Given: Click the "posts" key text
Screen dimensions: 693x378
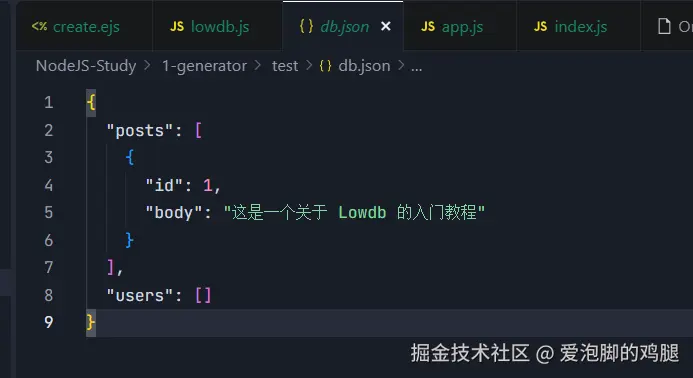Looking at the screenshot, I should click(140, 130).
